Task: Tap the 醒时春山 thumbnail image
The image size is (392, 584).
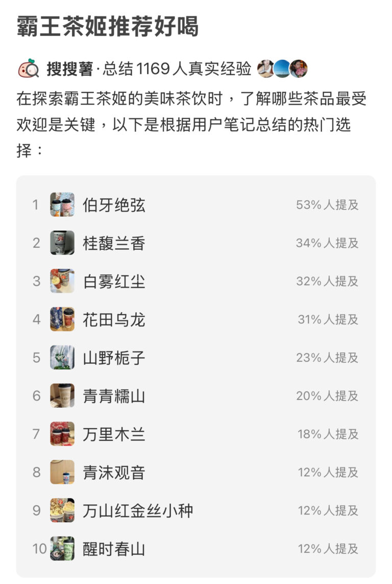Action: point(62,549)
